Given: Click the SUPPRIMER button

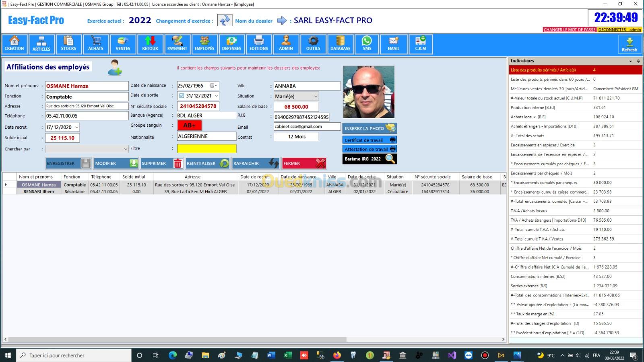Looking at the screenshot, I should click(161, 163).
